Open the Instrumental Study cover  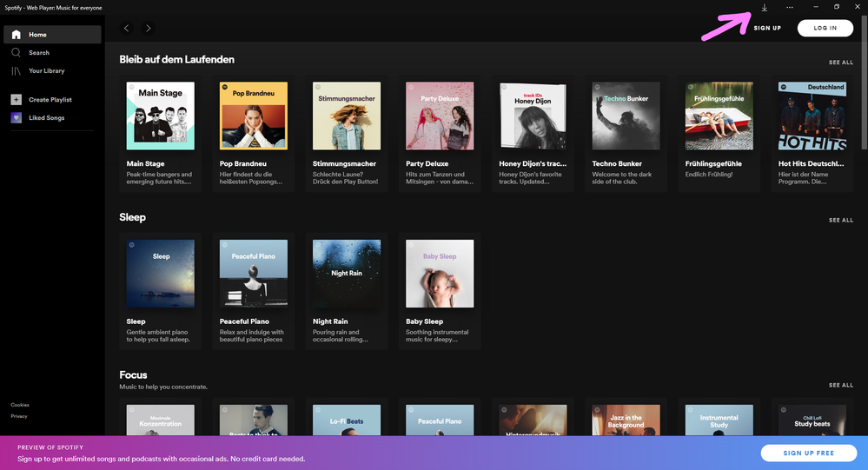(x=719, y=420)
